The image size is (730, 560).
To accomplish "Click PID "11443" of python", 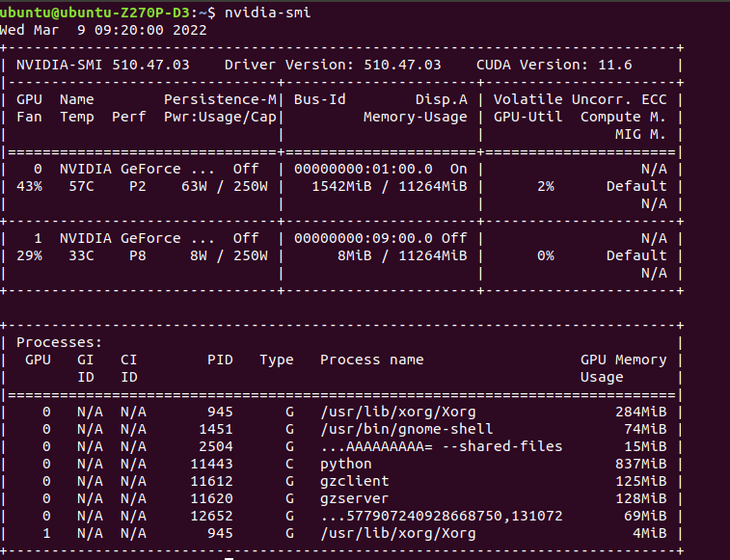I will tap(211, 465).
